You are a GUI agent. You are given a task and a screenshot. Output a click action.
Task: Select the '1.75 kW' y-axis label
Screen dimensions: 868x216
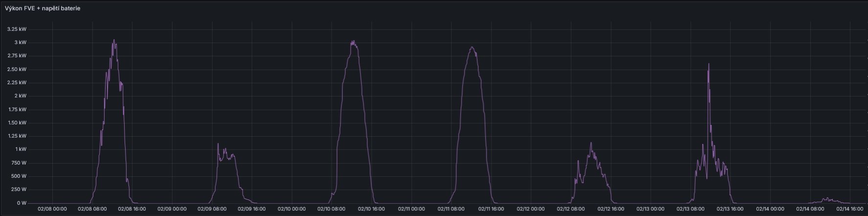click(17, 109)
